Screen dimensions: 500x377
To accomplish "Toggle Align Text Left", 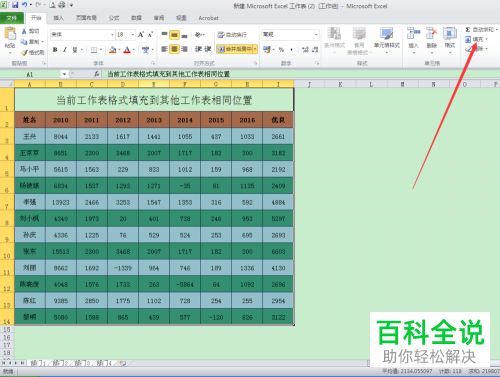I will [x=164, y=49].
